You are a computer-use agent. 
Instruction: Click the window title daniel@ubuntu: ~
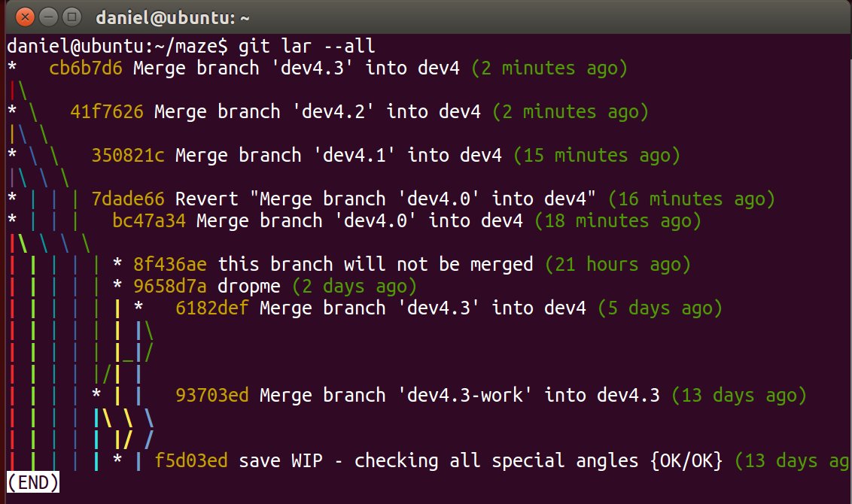pyautogui.click(x=173, y=18)
